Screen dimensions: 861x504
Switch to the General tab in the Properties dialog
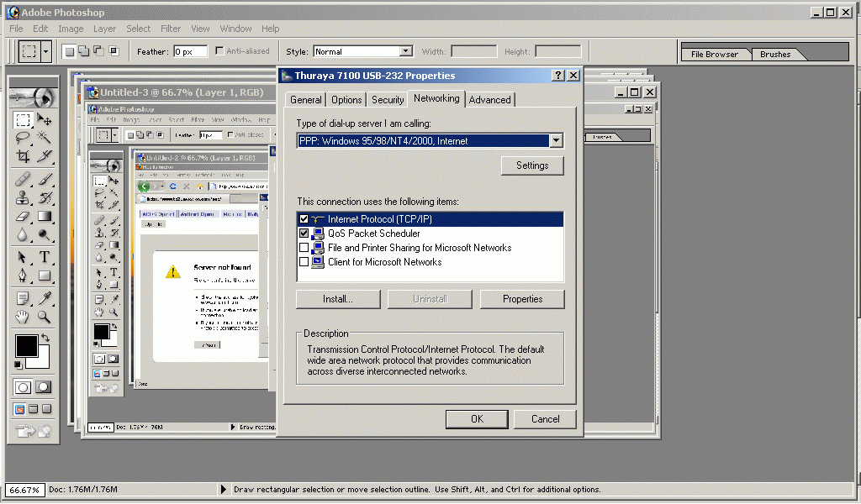click(306, 100)
